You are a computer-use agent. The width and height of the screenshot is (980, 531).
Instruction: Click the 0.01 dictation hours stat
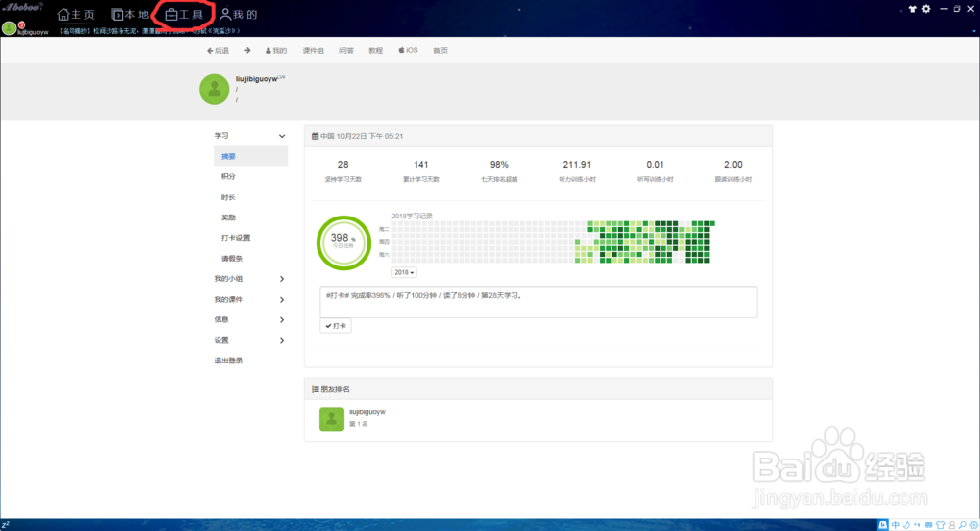(655, 171)
